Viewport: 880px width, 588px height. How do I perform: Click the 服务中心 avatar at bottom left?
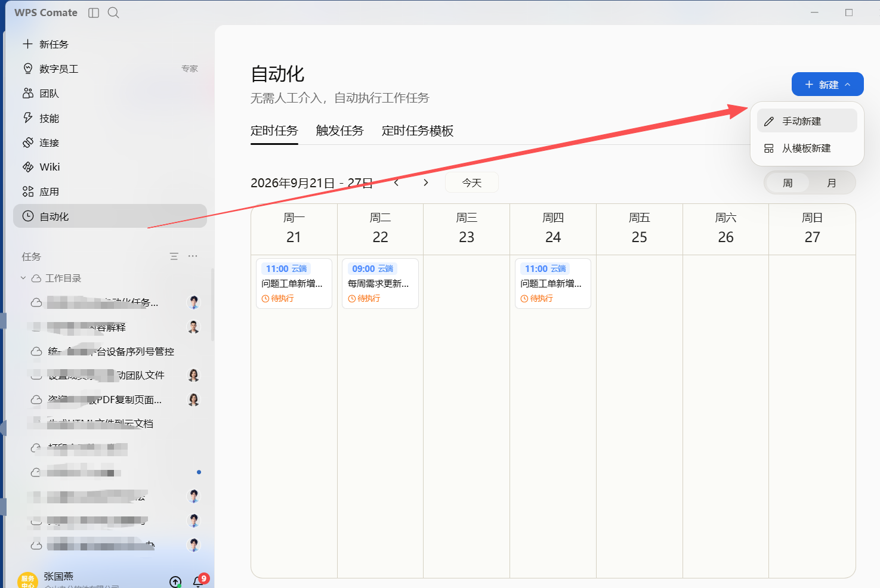click(x=27, y=581)
